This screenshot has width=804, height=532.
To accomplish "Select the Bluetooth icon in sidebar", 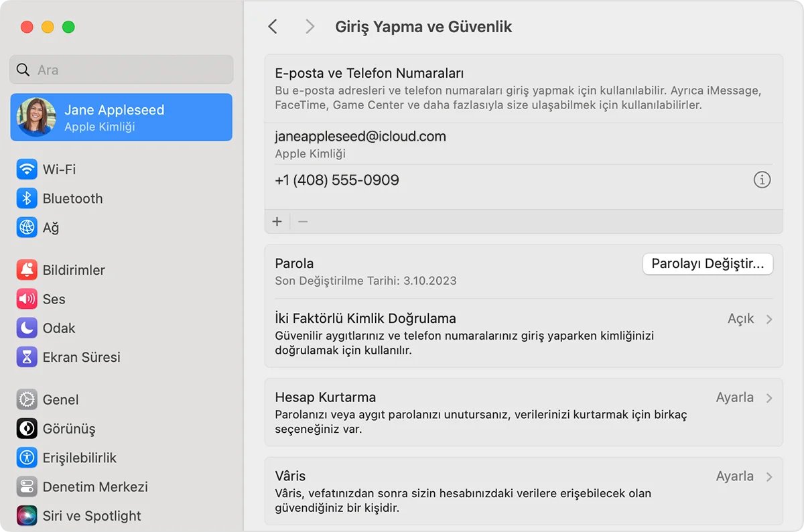I will point(27,198).
